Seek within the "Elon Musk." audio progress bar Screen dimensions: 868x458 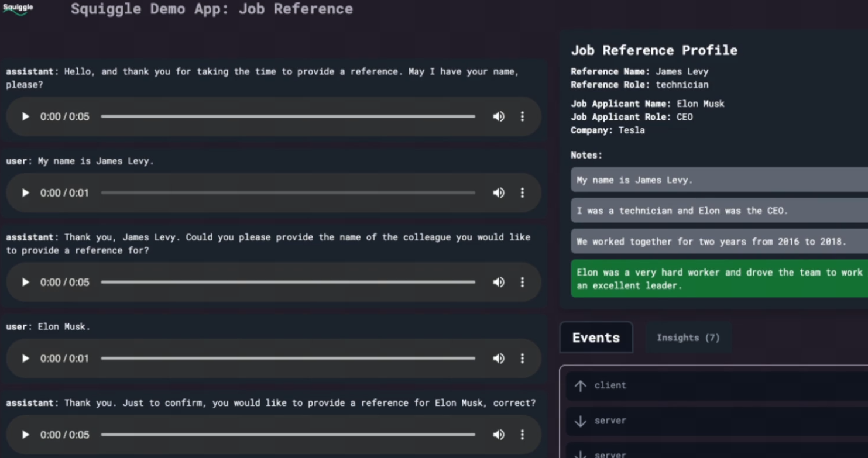tap(288, 358)
